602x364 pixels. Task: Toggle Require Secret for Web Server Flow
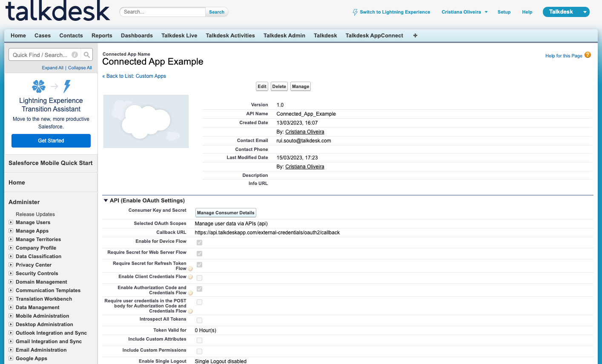click(199, 253)
